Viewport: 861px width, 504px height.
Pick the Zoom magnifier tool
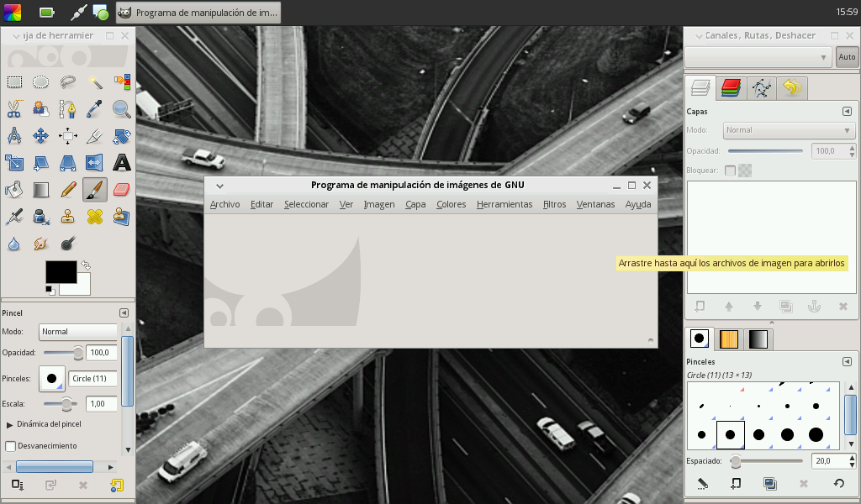click(x=122, y=108)
